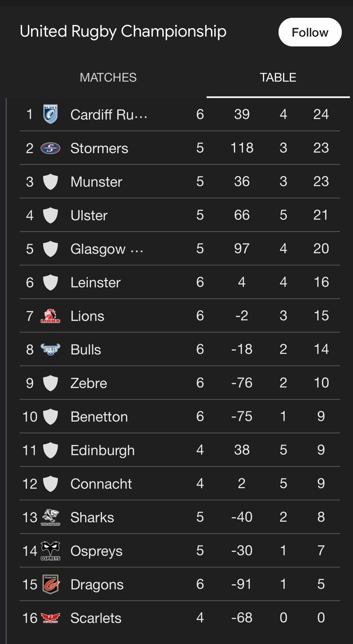Viewport: 353px width, 644px height.
Task: Click the Sharks team logo
Action: pos(50,517)
